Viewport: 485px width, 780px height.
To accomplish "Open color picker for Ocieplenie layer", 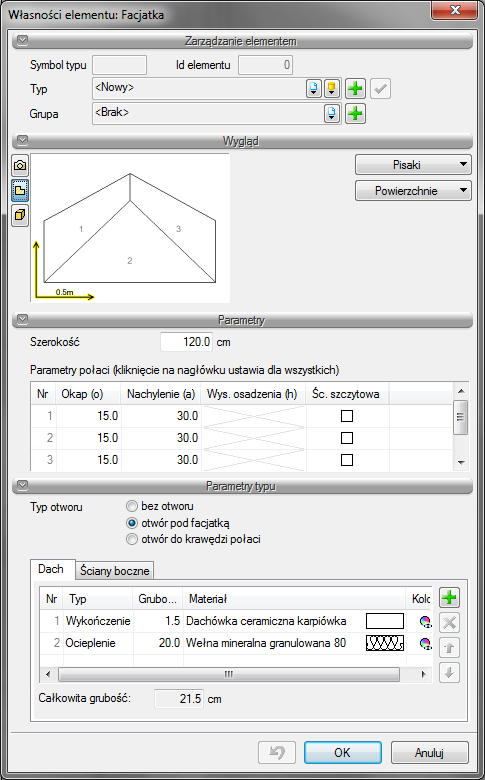I will click(x=425, y=644).
